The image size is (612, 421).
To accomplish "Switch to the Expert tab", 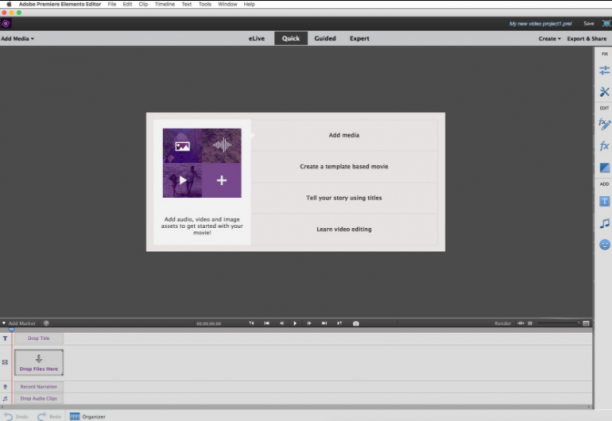I will click(x=359, y=38).
